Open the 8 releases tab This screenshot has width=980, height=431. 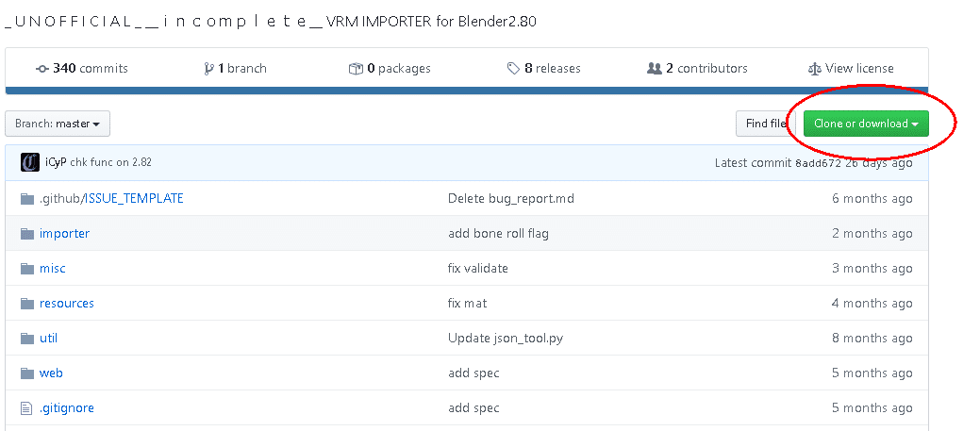click(553, 69)
